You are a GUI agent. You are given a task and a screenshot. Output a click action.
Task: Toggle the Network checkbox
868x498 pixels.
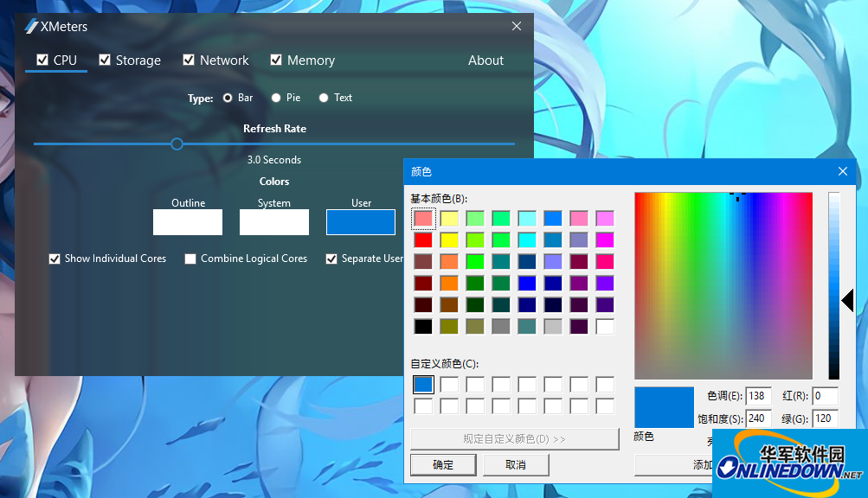pos(189,60)
